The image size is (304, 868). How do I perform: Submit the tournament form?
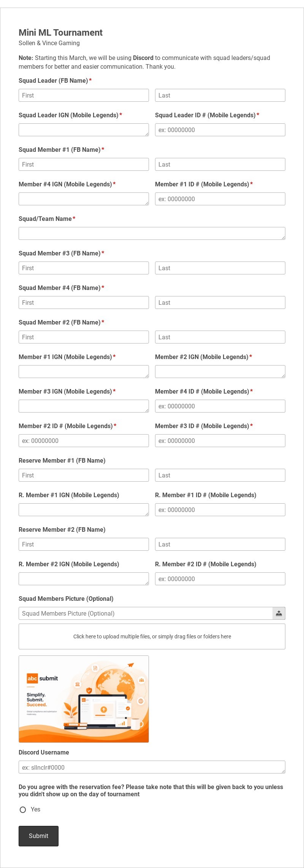(x=38, y=836)
